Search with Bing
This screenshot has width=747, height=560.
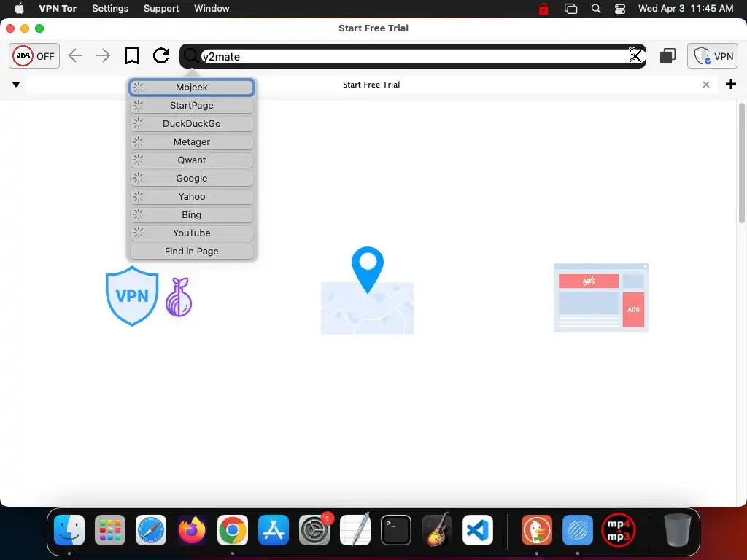[192, 215]
